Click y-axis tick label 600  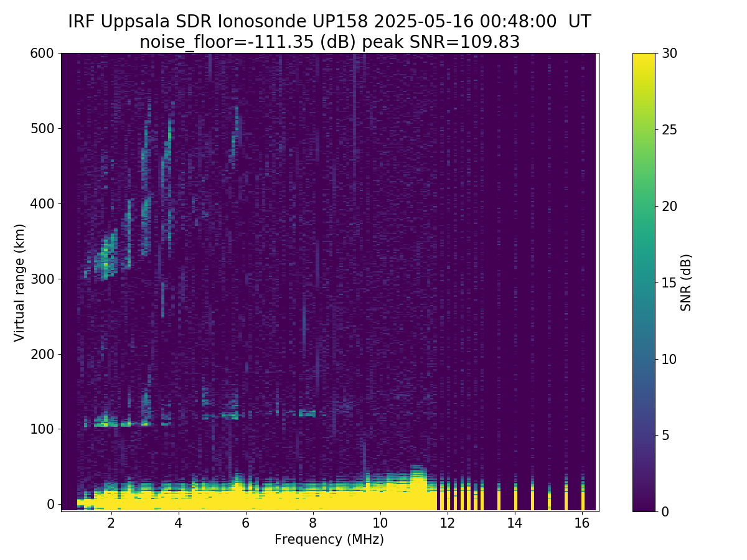(x=42, y=54)
